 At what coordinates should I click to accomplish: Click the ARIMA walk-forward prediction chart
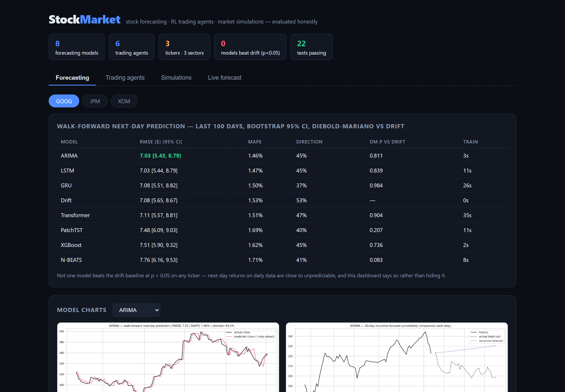(168, 357)
